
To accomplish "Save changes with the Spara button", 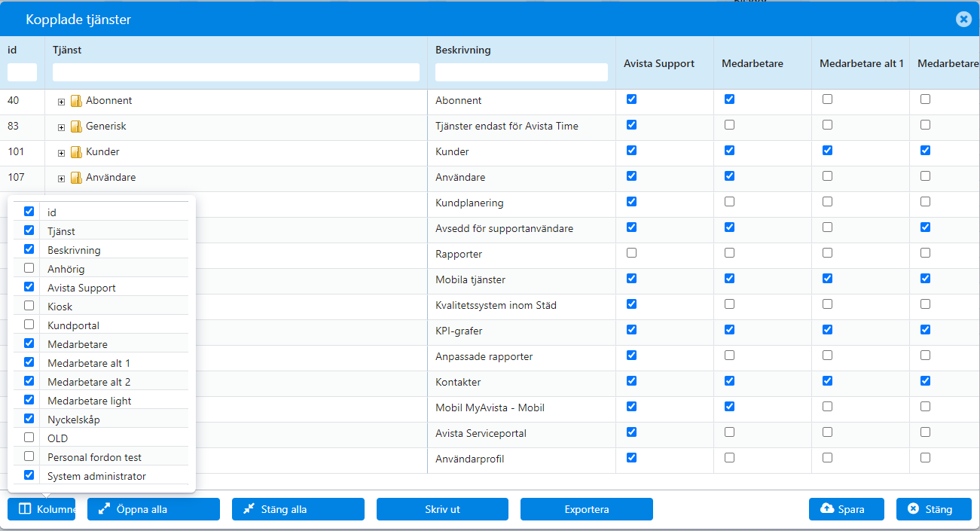I will point(847,509).
